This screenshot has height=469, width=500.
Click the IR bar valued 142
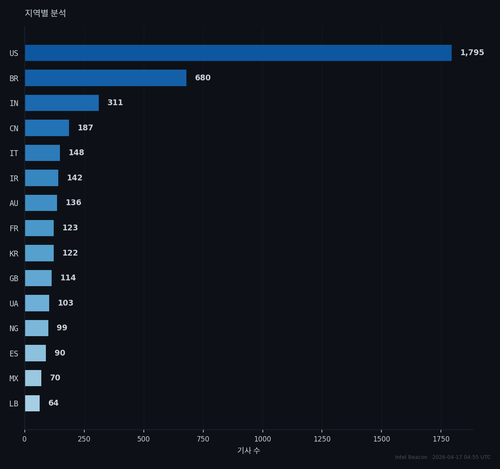coord(42,178)
